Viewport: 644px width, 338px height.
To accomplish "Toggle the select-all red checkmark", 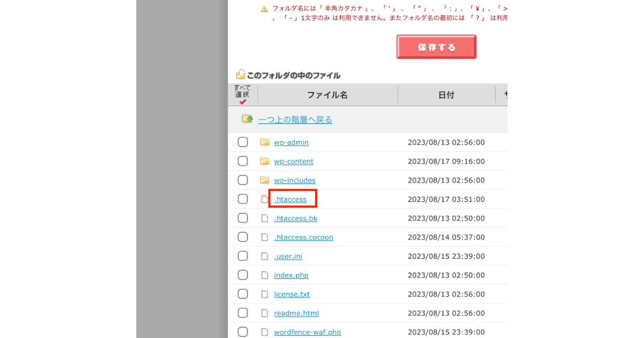I will 243,101.
